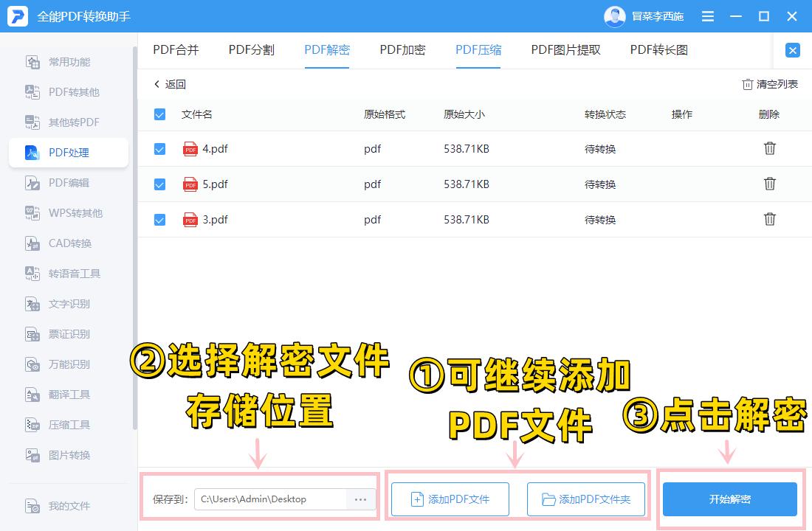Open 我的文件 in the sidebar
This screenshot has height=531, width=812.
click(x=69, y=506)
